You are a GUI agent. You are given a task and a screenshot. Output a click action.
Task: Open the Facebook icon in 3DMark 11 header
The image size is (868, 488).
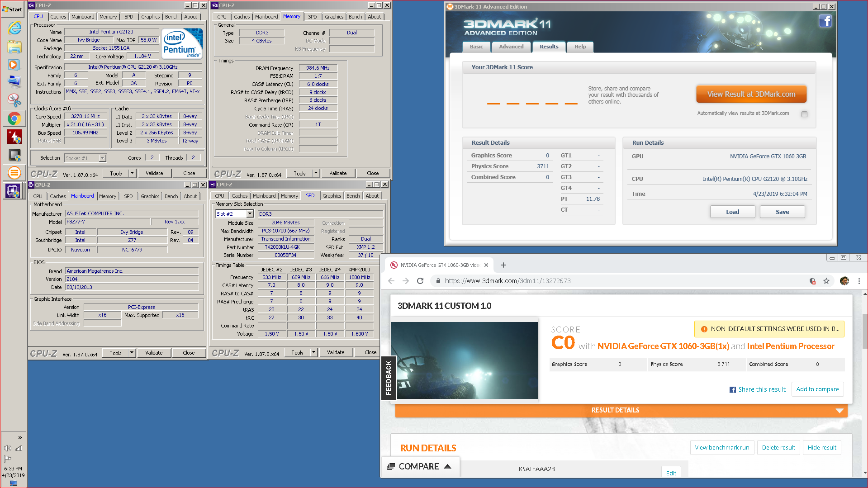tap(825, 21)
